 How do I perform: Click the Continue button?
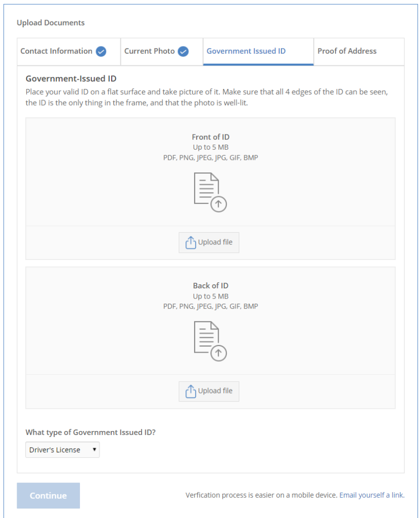49,496
